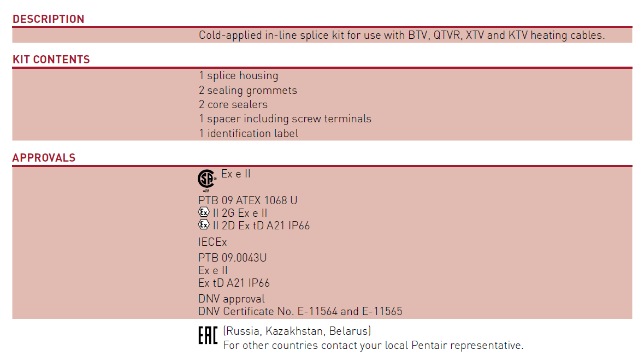Click the PTB 09 ATEX 1068 U text
The height and width of the screenshot is (356, 644).
247,200
